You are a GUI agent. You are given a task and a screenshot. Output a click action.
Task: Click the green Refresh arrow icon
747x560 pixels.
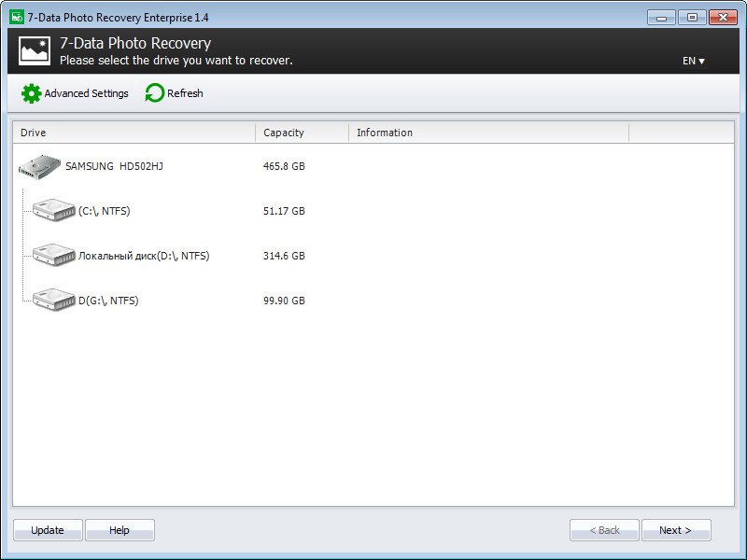click(154, 92)
